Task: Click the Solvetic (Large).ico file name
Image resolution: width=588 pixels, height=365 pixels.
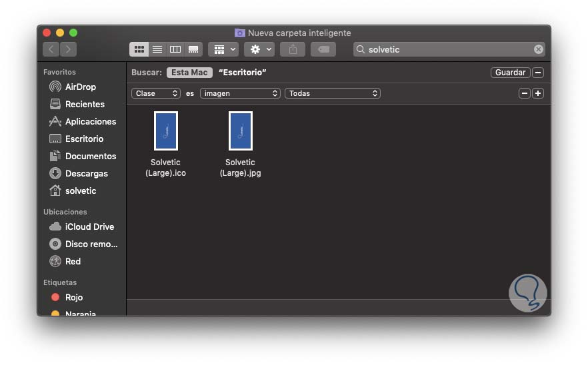Action: point(165,167)
